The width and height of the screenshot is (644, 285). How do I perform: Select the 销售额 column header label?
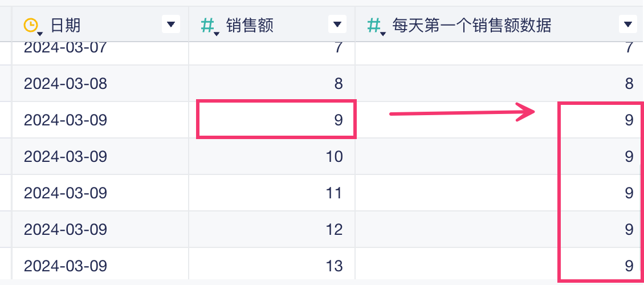(x=250, y=25)
